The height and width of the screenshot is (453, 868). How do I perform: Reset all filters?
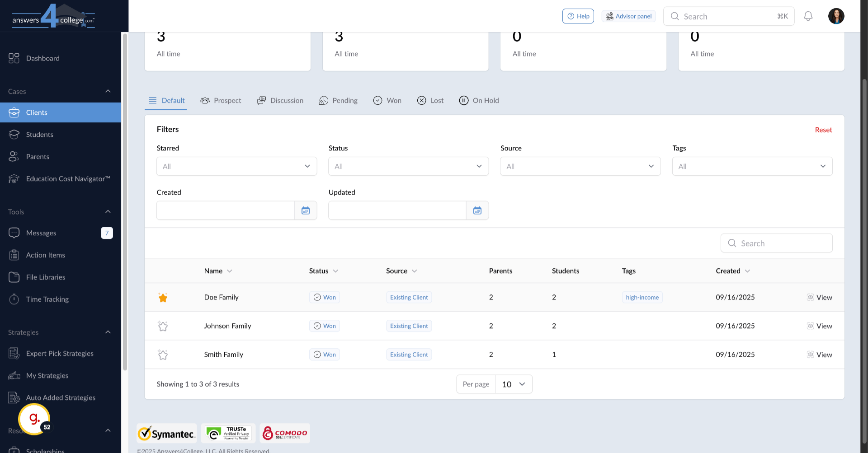click(823, 130)
